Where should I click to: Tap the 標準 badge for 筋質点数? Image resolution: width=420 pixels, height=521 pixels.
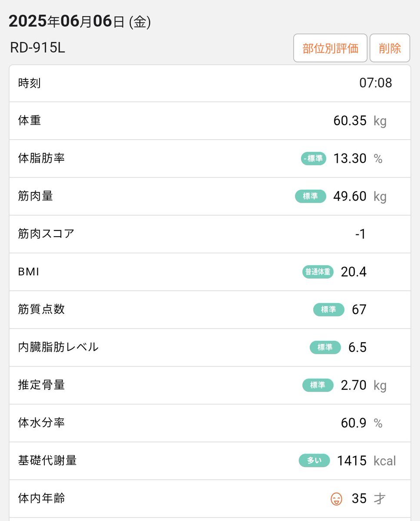pos(329,310)
